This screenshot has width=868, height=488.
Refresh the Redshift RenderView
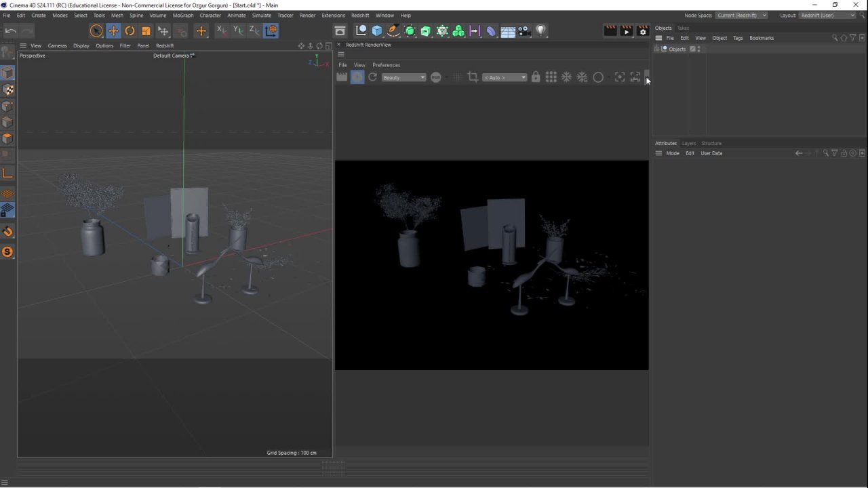(372, 77)
